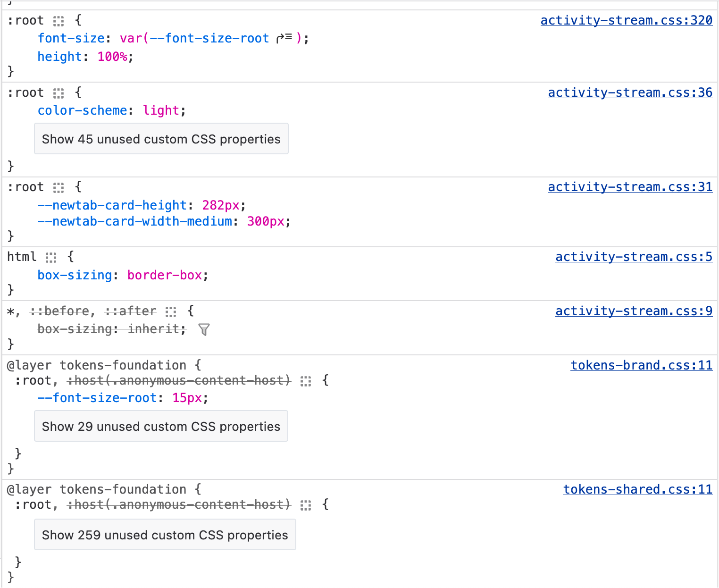Toggle the highlighter icon beside the html rule
This screenshot has width=719, height=588.
pyautogui.click(x=50, y=257)
